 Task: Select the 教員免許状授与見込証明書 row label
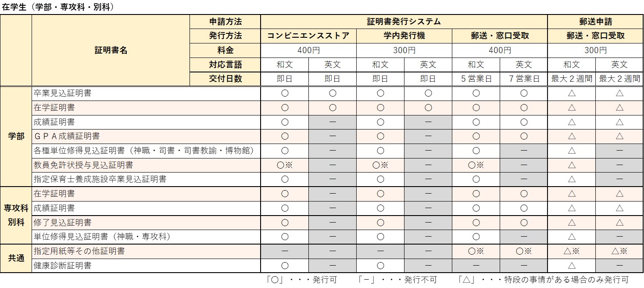[83, 165]
